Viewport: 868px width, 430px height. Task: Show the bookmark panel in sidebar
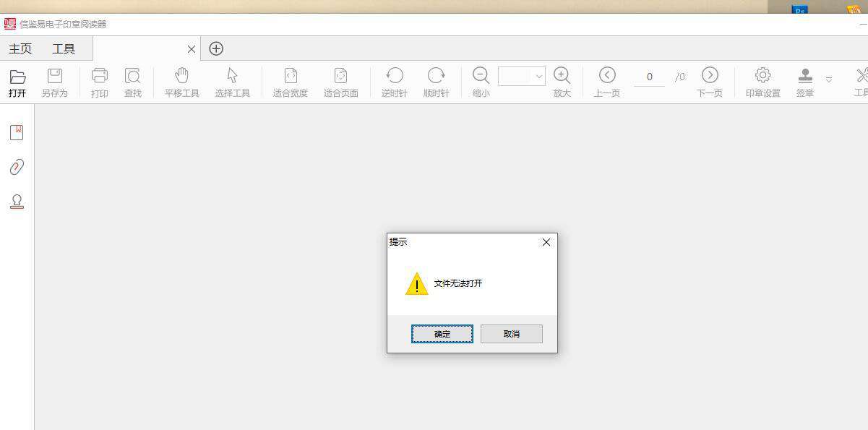pyautogui.click(x=17, y=132)
